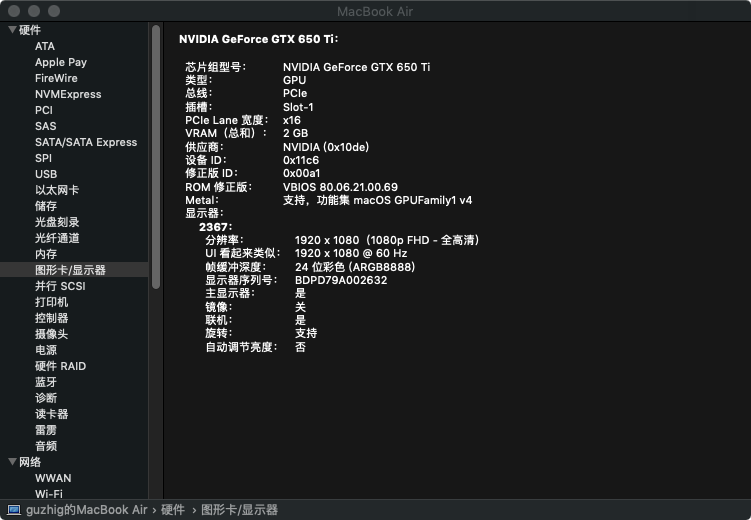Image resolution: width=751 pixels, height=520 pixels.
Task: Zoom the window with third title button
Action: [54, 11]
